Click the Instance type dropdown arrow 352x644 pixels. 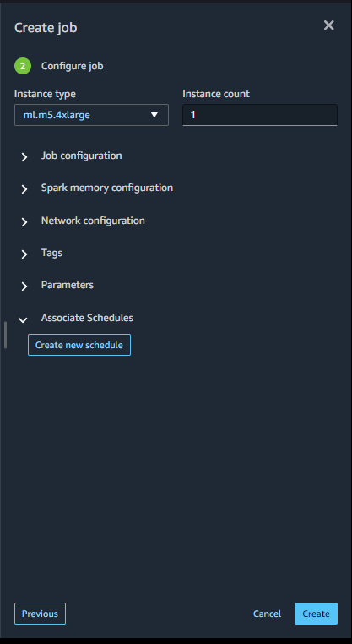pos(154,115)
